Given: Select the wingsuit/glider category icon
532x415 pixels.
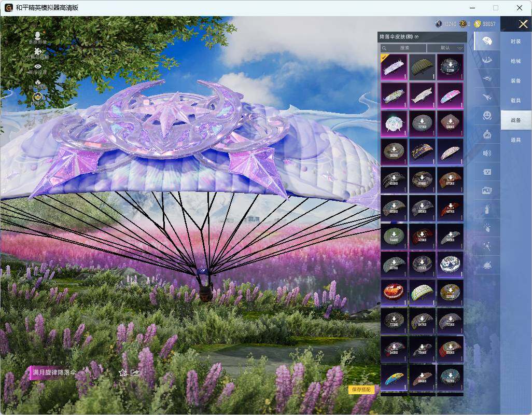Looking at the screenshot, I should coord(487,60).
